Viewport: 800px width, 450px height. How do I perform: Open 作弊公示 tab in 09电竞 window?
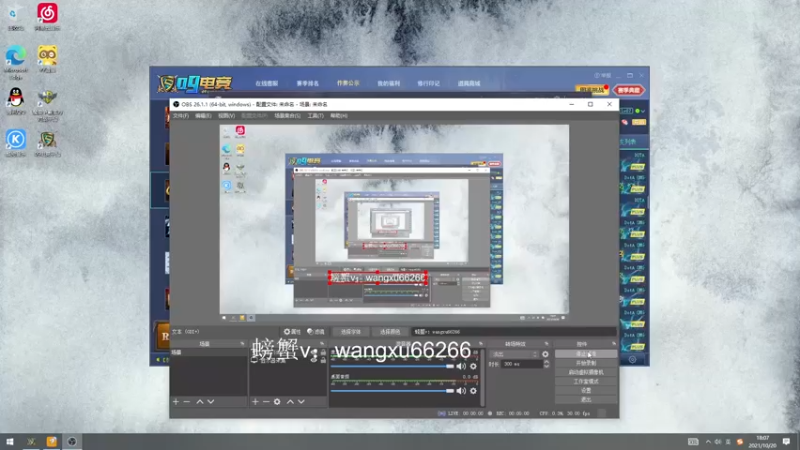pyautogui.click(x=348, y=83)
